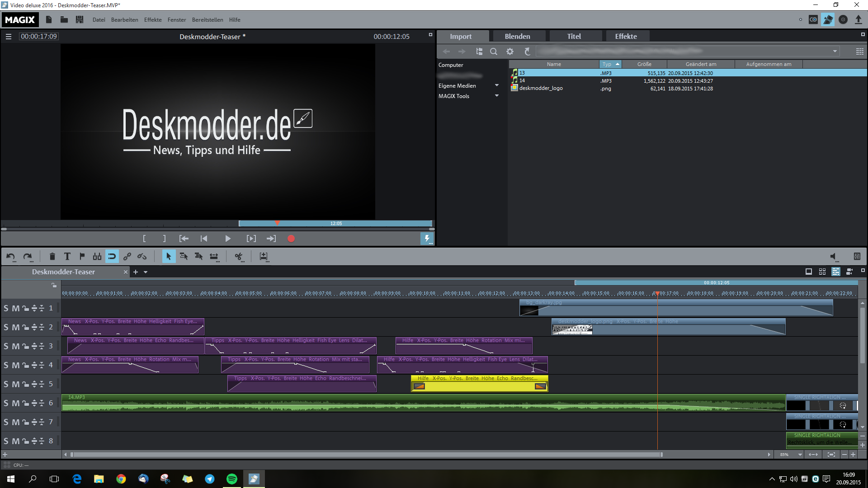This screenshot has height=488, width=868.
Task: Select deskmodder_logo png file
Action: coord(688,89)
